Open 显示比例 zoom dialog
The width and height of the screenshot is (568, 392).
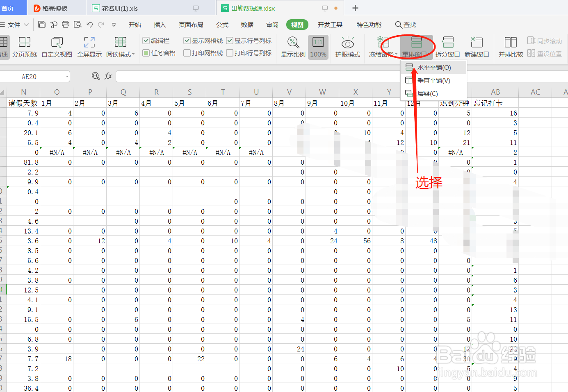[x=293, y=47]
